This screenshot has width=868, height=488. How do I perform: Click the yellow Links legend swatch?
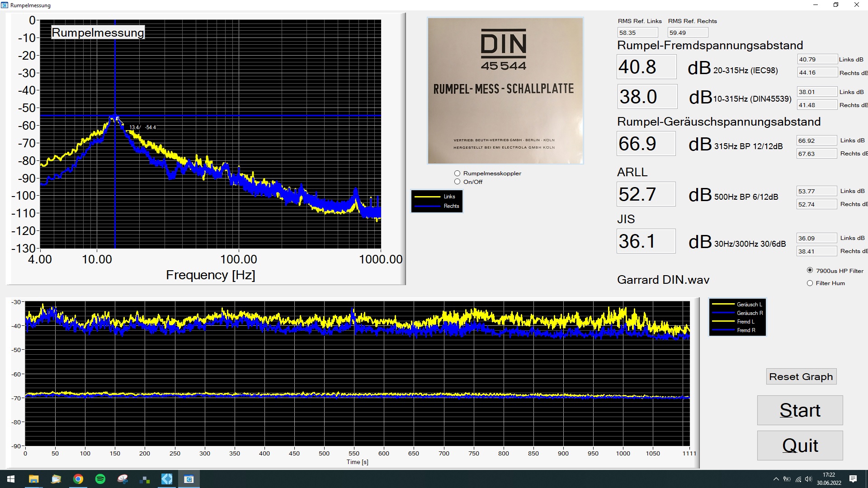pos(427,197)
